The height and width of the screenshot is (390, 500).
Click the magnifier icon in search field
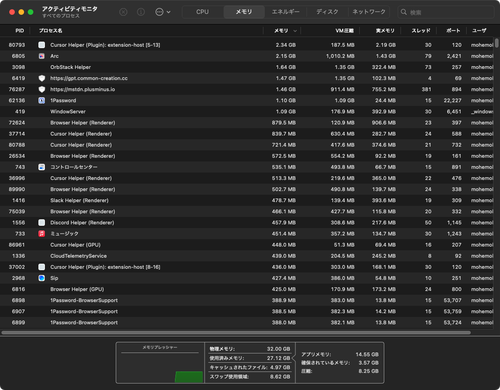[x=404, y=12]
